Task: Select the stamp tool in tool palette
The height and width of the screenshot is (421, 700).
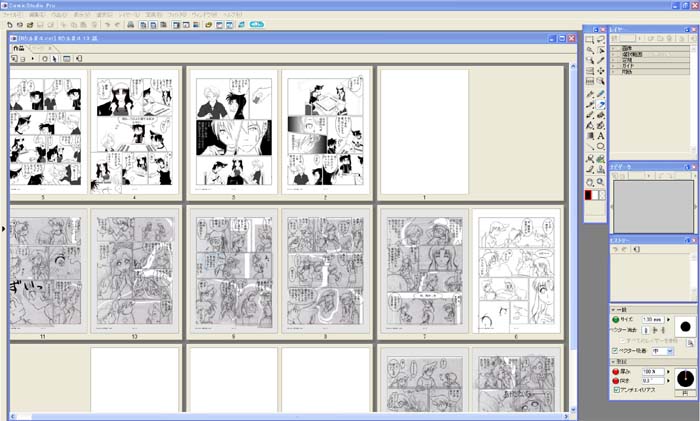Action: pos(600,170)
